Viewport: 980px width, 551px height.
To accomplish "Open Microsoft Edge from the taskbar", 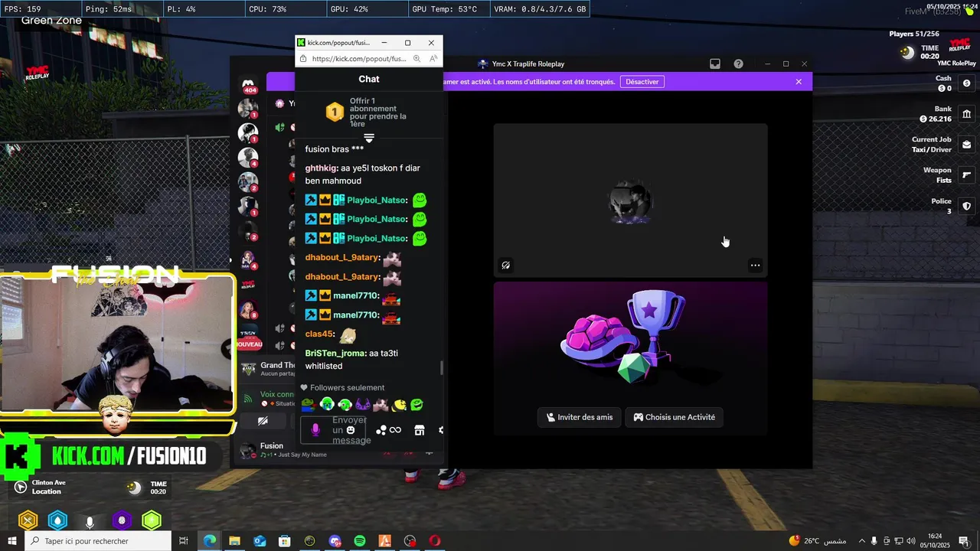I will 210,541.
